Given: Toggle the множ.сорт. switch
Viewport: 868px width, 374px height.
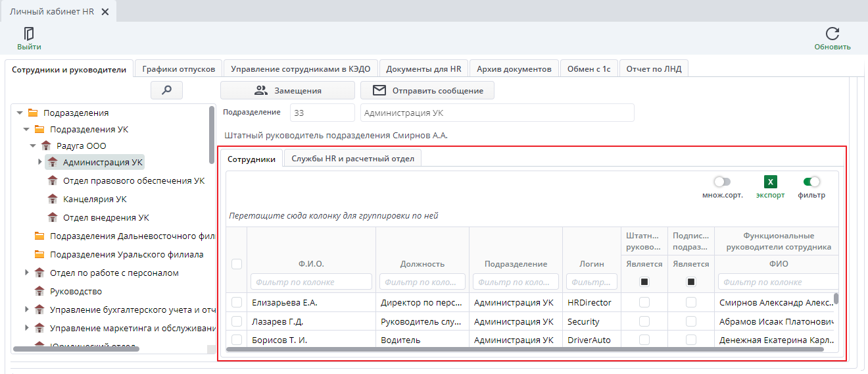Looking at the screenshot, I should coord(722,182).
